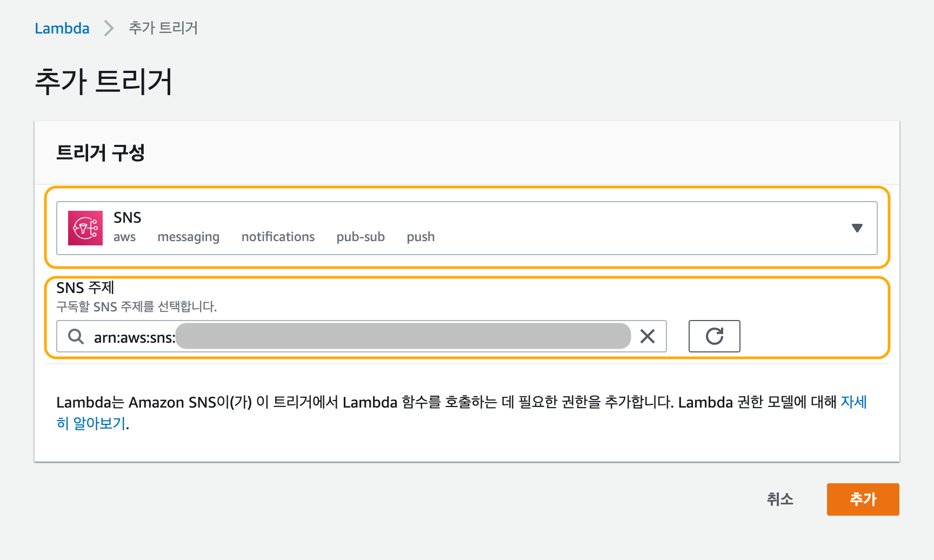Image resolution: width=934 pixels, height=560 pixels.
Task: Open the 자세히 알아보기 link
Action: click(91, 423)
